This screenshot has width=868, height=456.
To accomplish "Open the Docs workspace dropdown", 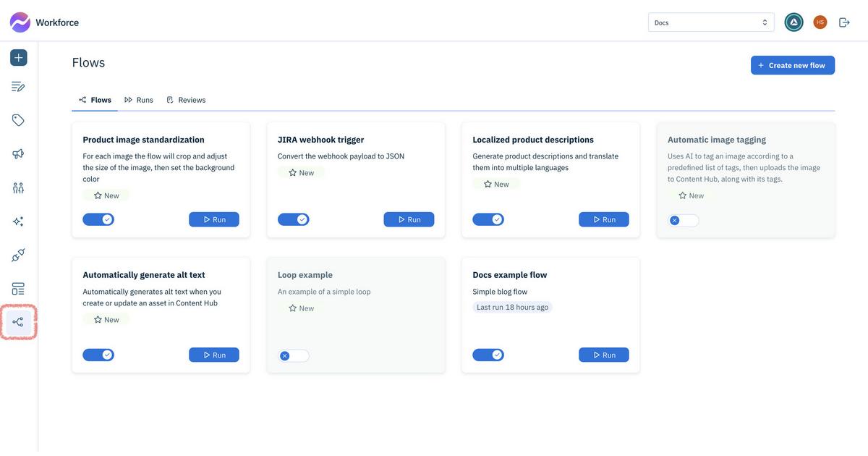I will [711, 22].
